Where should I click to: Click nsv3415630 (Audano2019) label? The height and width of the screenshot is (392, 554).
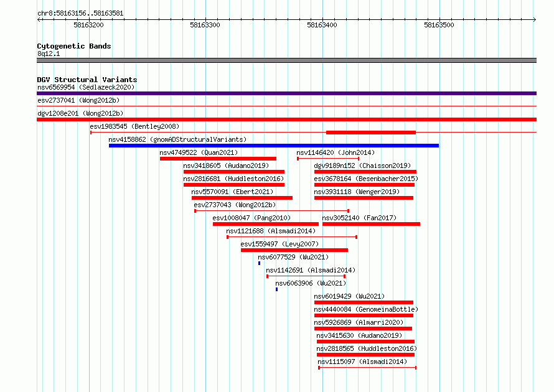pyautogui.click(x=359, y=335)
